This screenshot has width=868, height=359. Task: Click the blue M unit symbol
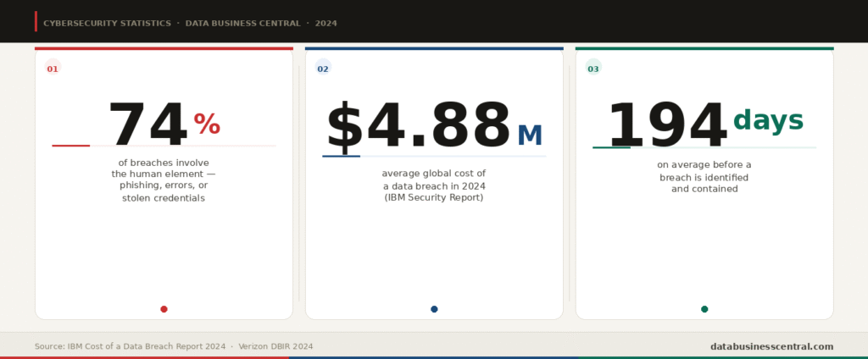[530, 135]
